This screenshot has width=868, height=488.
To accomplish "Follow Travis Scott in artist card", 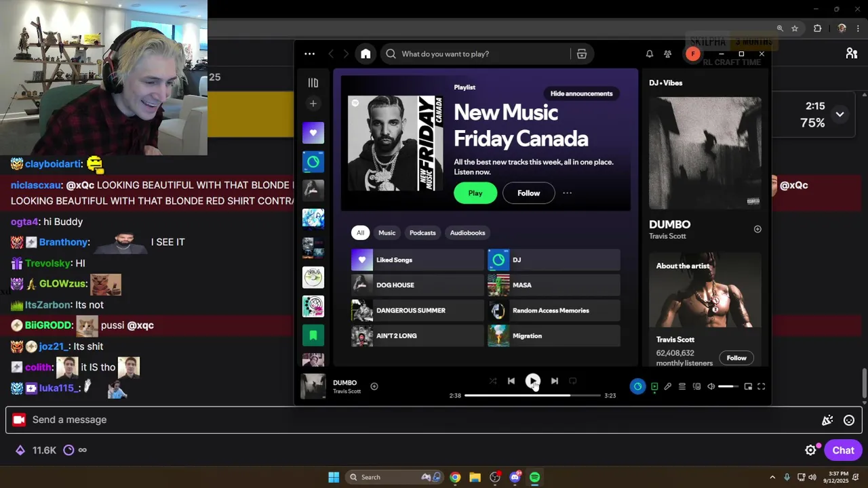I will (736, 358).
